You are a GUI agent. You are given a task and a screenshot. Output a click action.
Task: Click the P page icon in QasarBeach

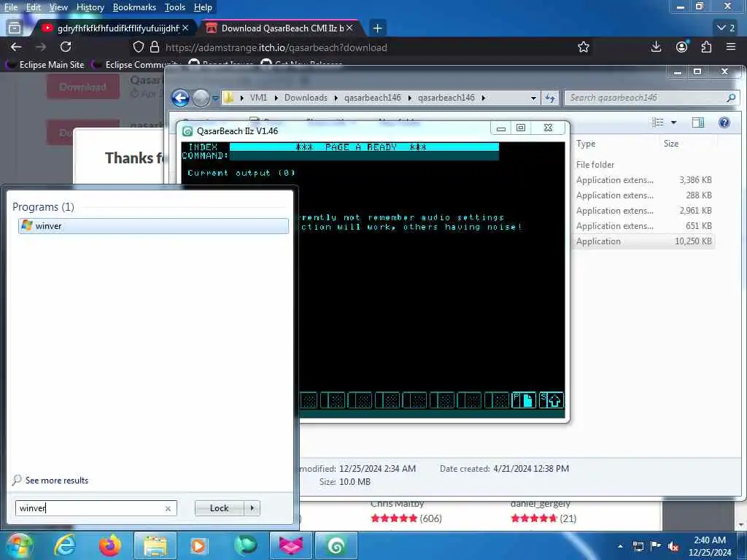pyautogui.click(x=524, y=400)
